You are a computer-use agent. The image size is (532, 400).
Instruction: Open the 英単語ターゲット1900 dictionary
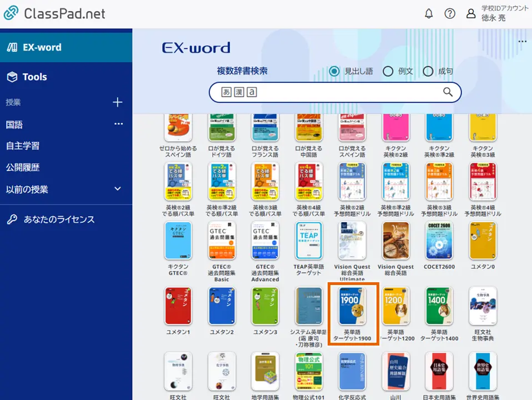(353, 307)
